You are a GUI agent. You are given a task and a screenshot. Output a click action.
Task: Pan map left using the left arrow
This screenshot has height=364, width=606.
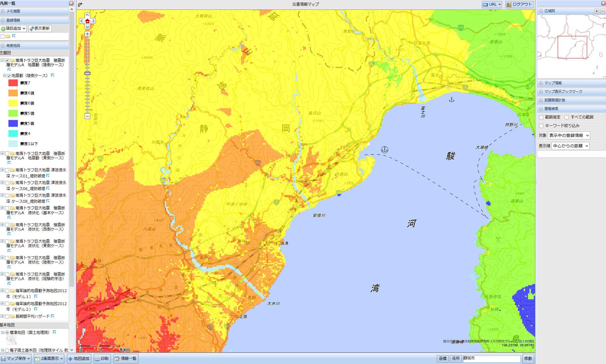pos(81,21)
